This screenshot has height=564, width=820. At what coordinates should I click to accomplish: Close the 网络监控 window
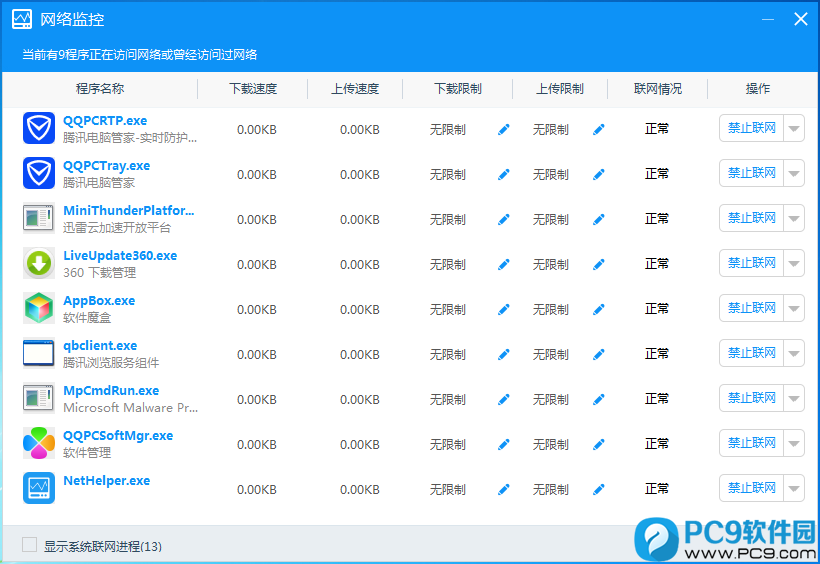coord(801,19)
